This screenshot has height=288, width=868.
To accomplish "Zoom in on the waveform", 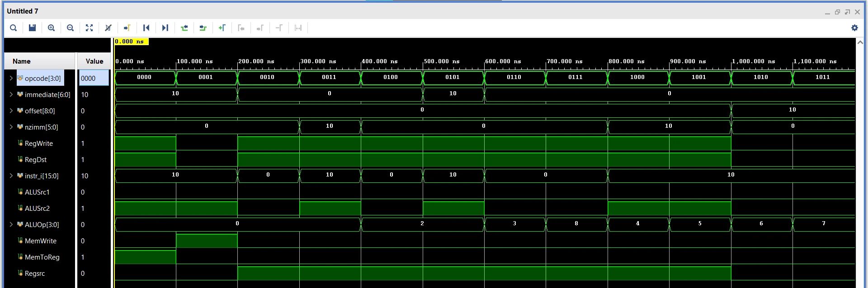I will 51,28.
